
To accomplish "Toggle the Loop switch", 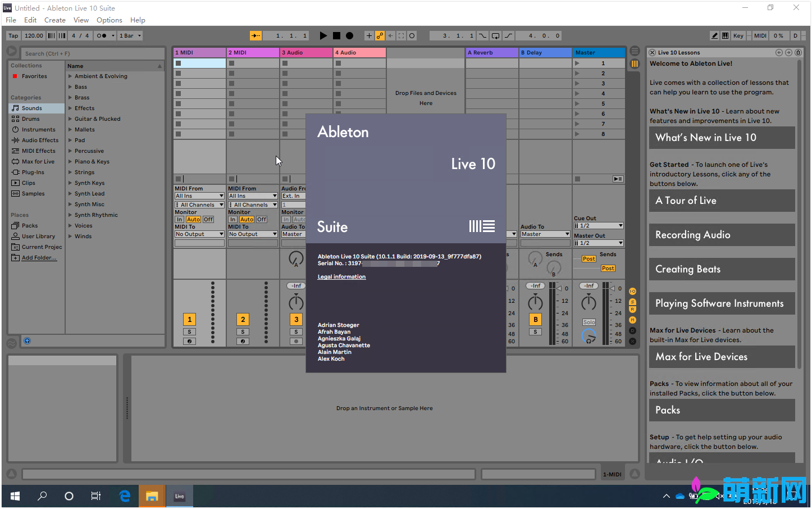I will pyautogui.click(x=496, y=35).
